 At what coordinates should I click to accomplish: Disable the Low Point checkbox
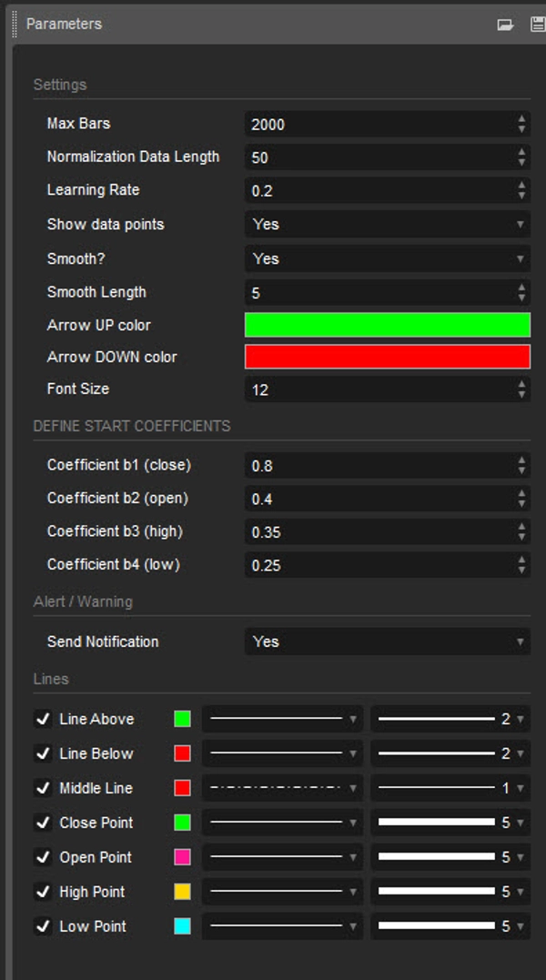click(x=43, y=926)
